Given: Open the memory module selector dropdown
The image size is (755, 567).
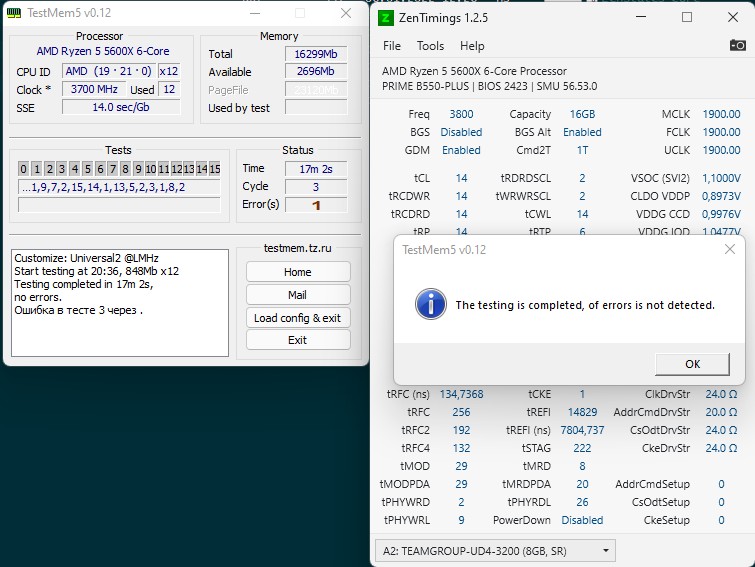Looking at the screenshot, I should click(495, 551).
